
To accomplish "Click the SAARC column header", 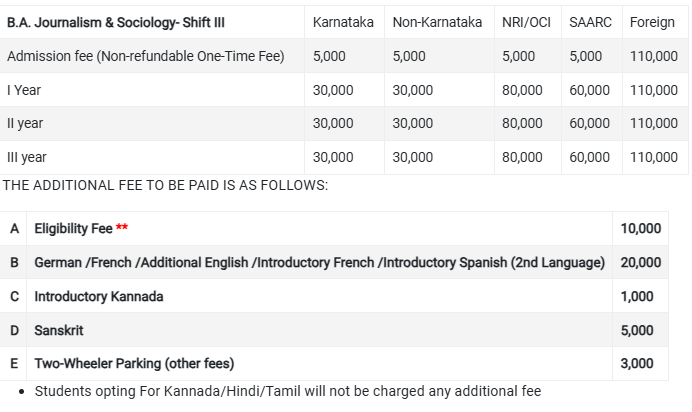I will click(x=593, y=22).
